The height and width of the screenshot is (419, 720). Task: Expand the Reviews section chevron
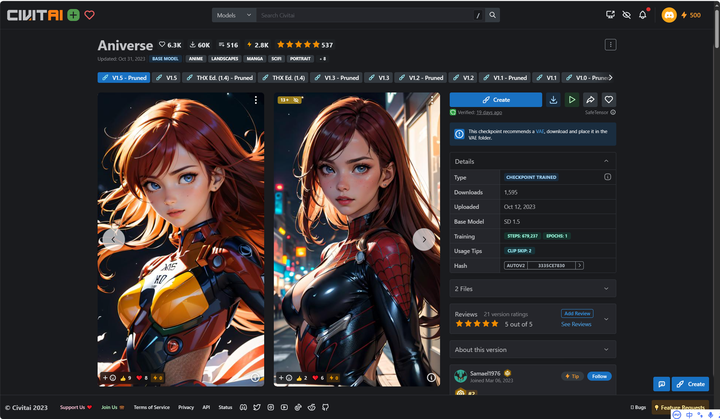tap(606, 319)
